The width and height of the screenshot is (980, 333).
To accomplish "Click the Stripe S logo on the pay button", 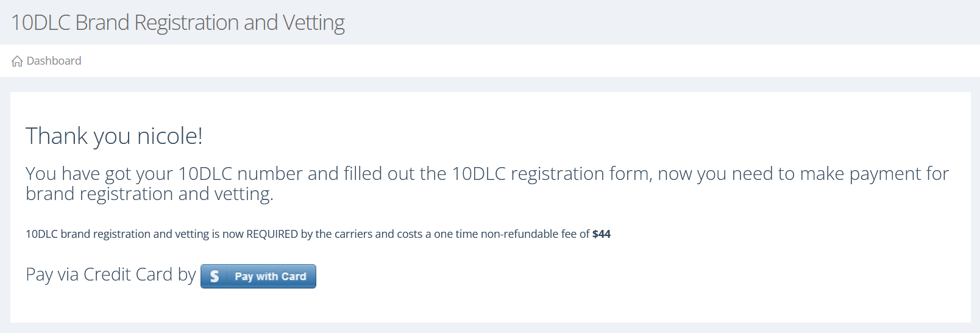I will click(x=215, y=276).
